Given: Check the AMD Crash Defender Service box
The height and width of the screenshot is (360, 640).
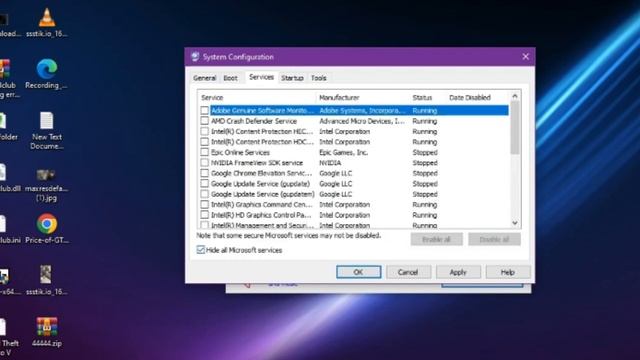Looking at the screenshot, I should pyautogui.click(x=204, y=121).
